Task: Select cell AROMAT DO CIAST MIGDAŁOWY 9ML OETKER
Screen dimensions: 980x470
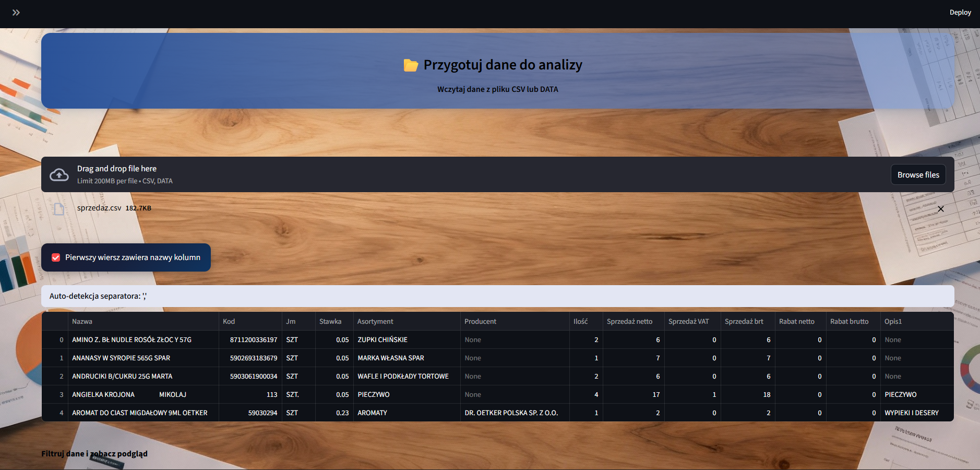Action: 143,413
